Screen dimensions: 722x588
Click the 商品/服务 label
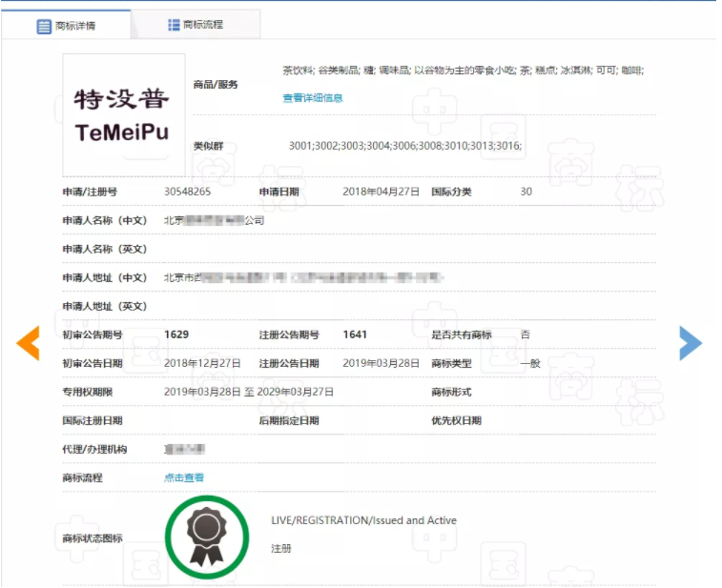click(216, 84)
